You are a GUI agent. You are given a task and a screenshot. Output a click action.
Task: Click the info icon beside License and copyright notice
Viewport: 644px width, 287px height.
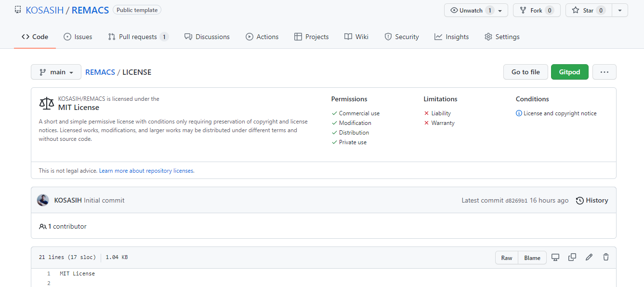click(519, 113)
